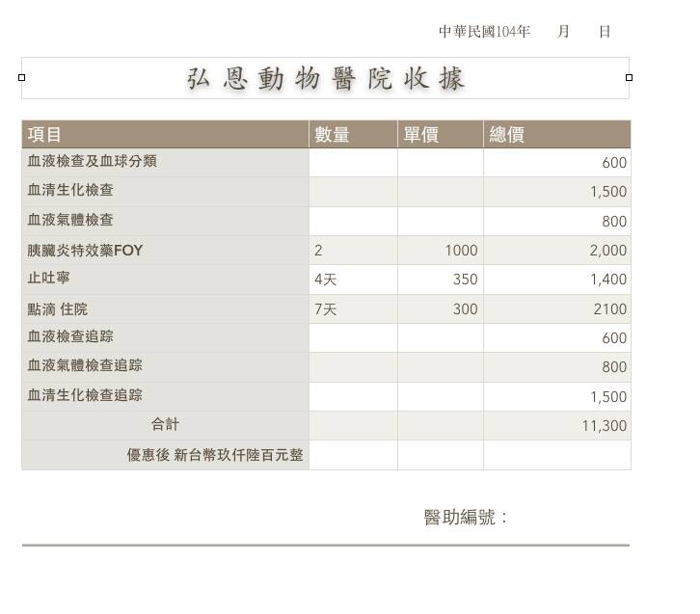Select the cell 止吐寧
The width and height of the screenshot is (700, 614).
point(165,280)
